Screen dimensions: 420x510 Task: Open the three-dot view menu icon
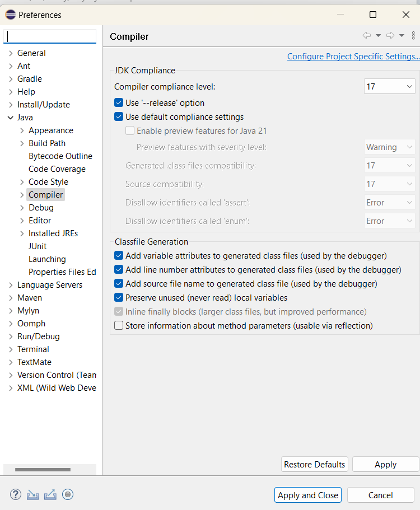413,35
